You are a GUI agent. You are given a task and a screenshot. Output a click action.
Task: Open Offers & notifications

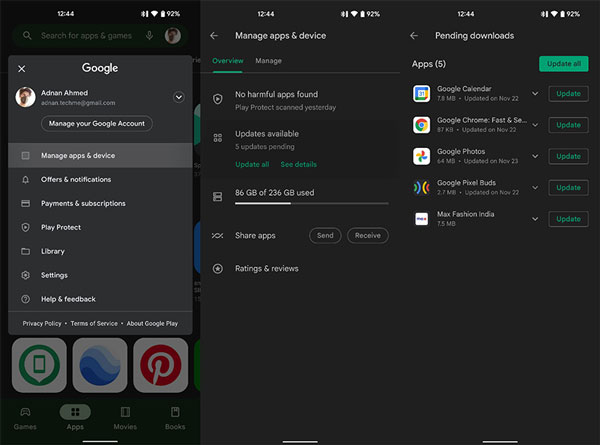[x=100, y=179]
